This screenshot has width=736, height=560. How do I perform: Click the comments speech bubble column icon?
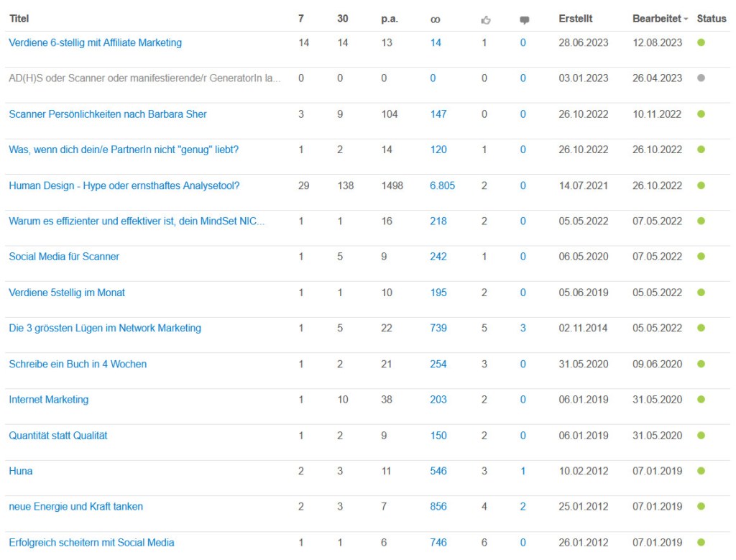524,20
